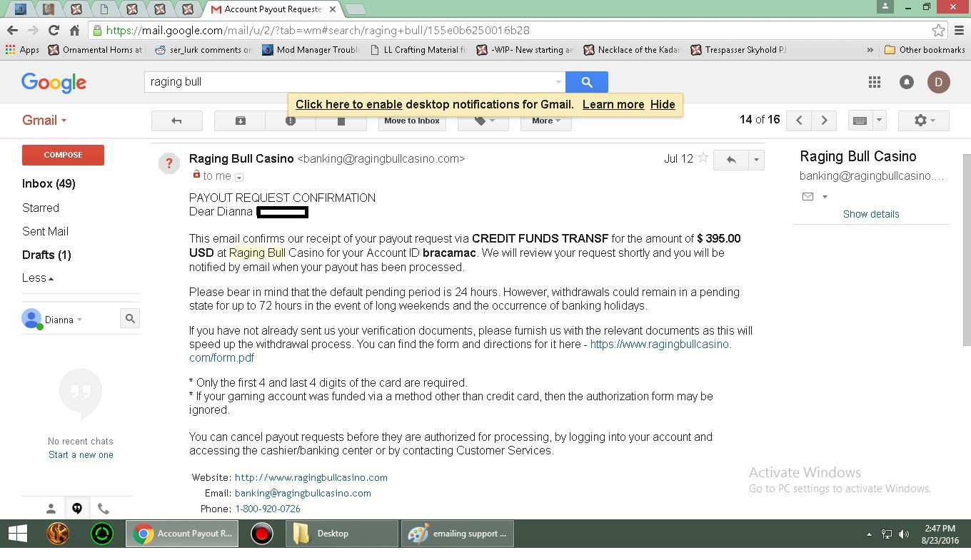Open the Chrome three-line menu
This screenshot has height=560, width=971.
(x=959, y=30)
